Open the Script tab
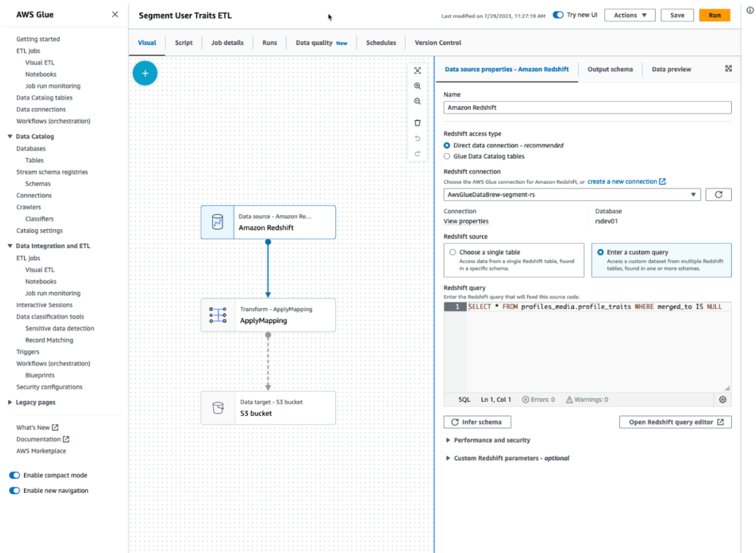The image size is (756, 553). pyautogui.click(x=183, y=42)
